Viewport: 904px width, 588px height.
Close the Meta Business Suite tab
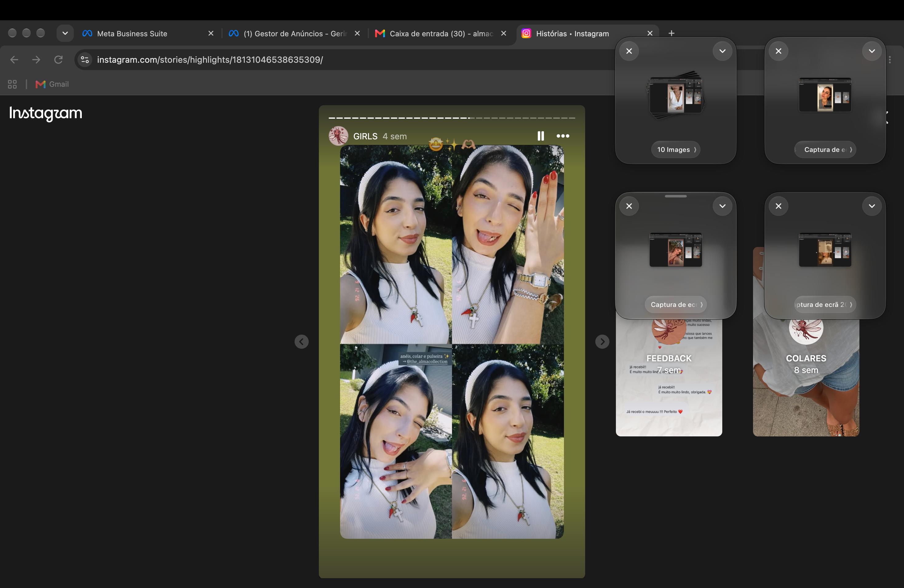tap(211, 34)
